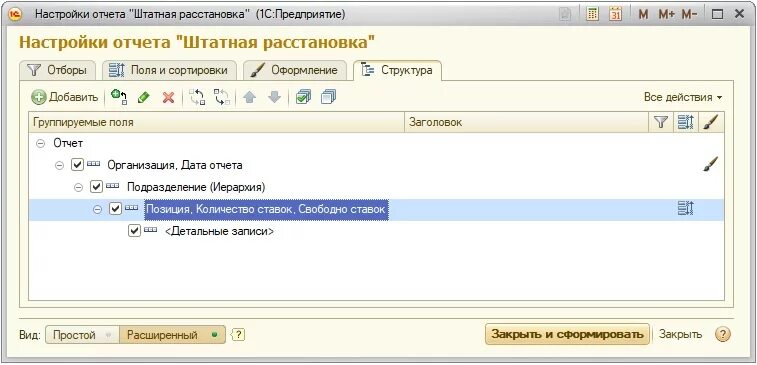Click grouping icon beside Детальные записи

pyautogui.click(x=151, y=230)
